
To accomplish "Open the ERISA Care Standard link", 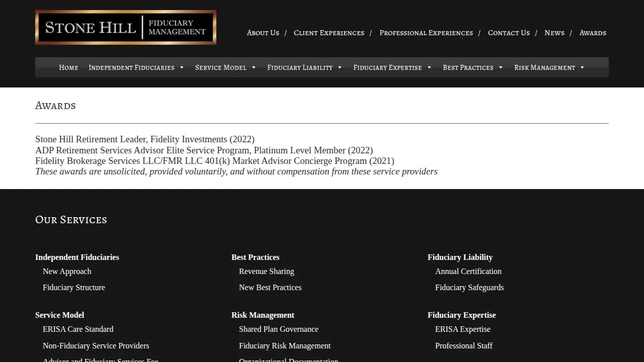I will (x=78, y=329).
